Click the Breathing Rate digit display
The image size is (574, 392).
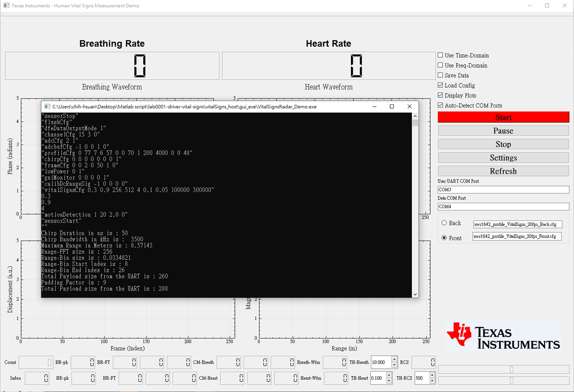tap(112, 66)
